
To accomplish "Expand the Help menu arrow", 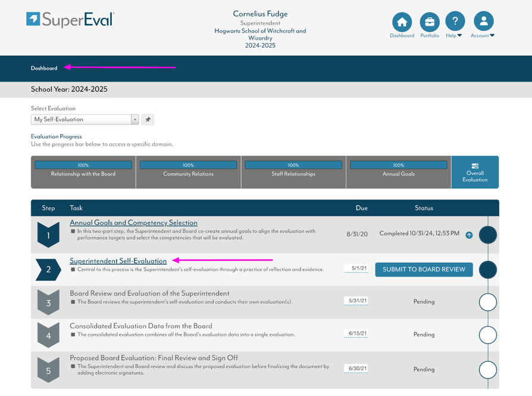I will point(460,35).
